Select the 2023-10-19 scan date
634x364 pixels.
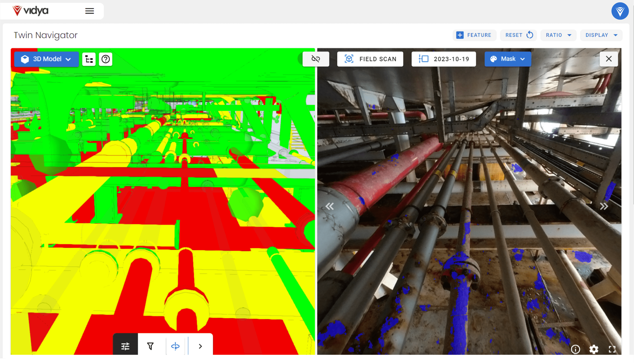click(x=444, y=59)
